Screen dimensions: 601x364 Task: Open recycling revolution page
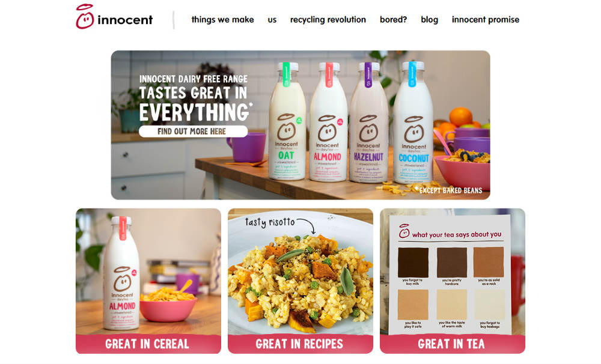[328, 20]
